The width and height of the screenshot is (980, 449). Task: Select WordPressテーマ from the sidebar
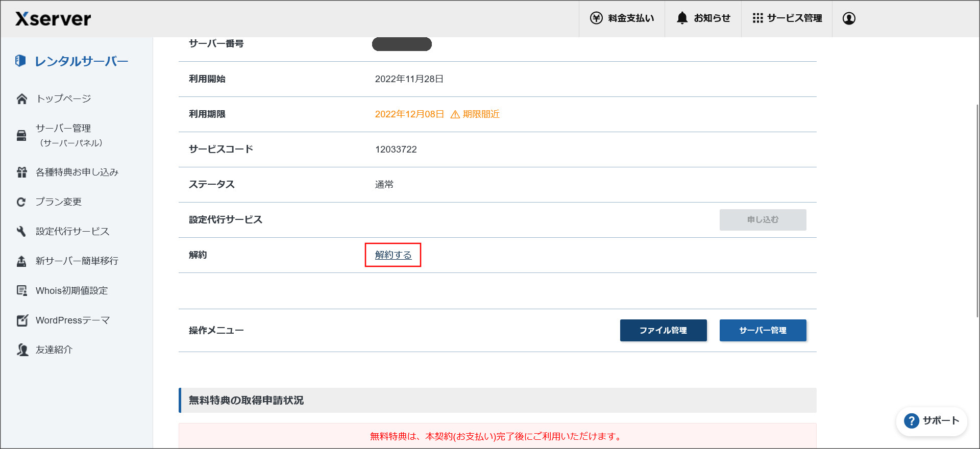[72, 320]
